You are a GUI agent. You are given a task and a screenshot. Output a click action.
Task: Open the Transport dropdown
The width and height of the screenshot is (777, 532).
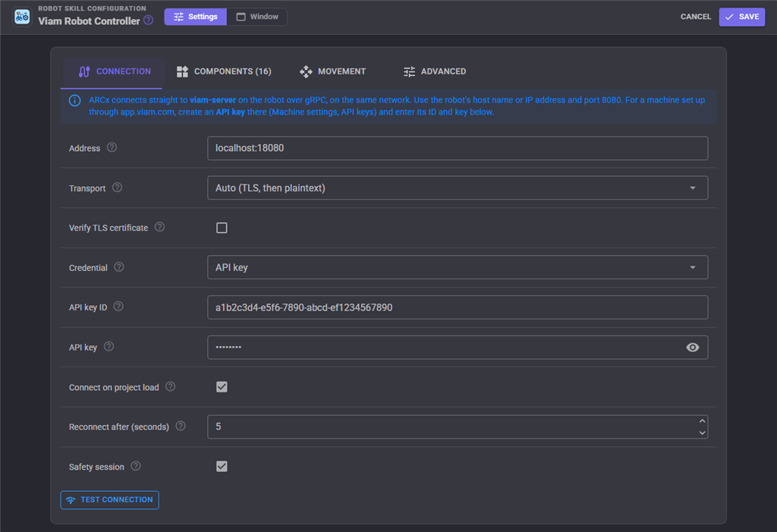[x=458, y=188]
